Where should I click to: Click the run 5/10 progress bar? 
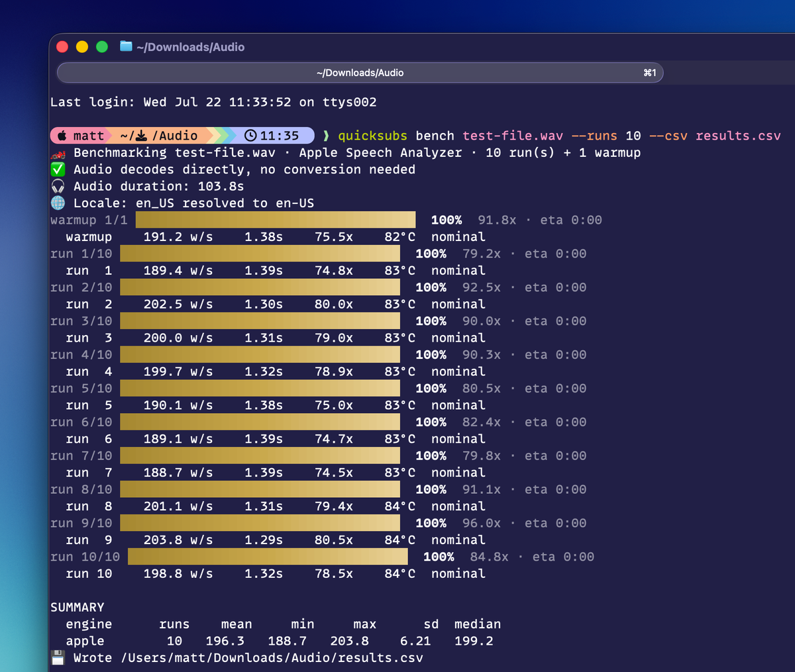(x=260, y=388)
